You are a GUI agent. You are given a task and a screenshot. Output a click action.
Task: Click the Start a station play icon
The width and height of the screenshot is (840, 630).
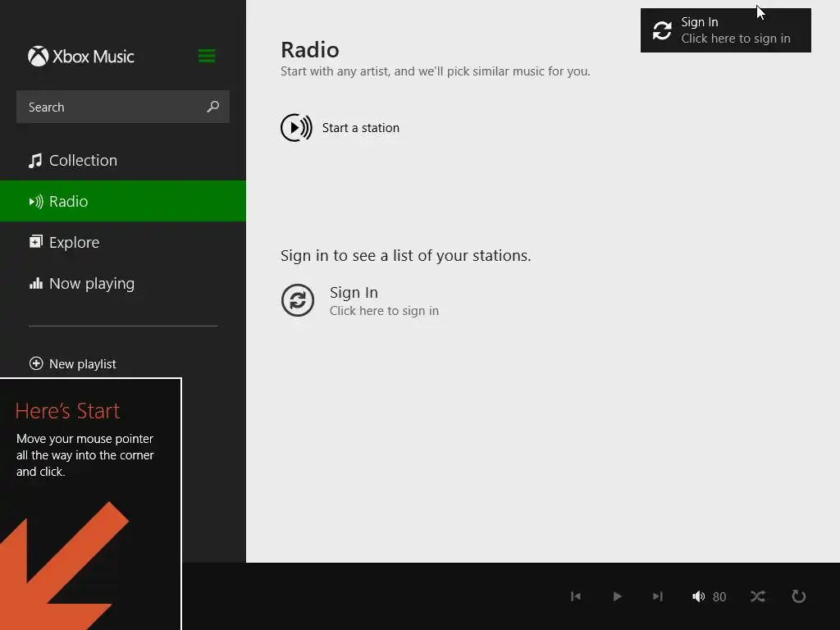coord(296,127)
